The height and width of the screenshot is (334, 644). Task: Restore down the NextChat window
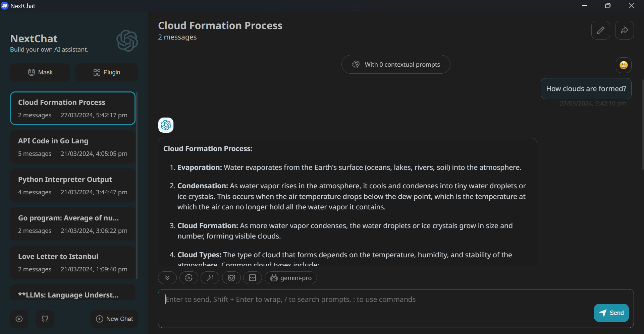point(608,6)
